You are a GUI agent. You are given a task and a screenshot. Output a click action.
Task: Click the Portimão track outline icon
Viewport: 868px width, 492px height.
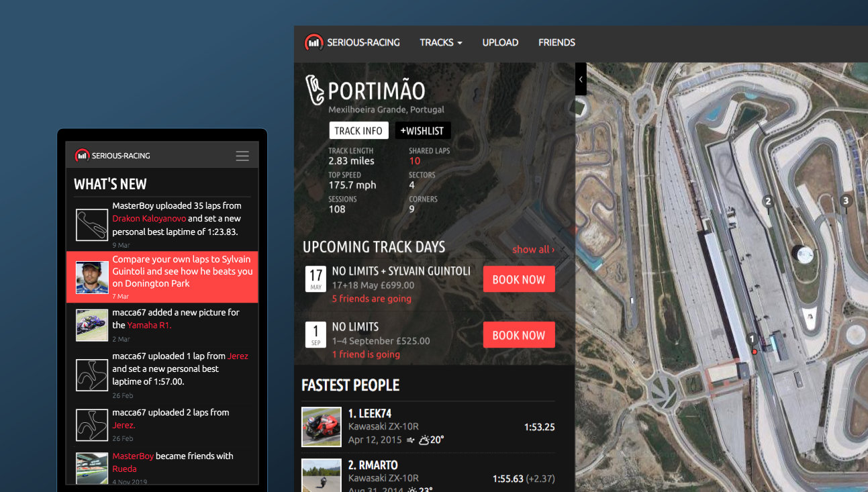click(x=314, y=90)
